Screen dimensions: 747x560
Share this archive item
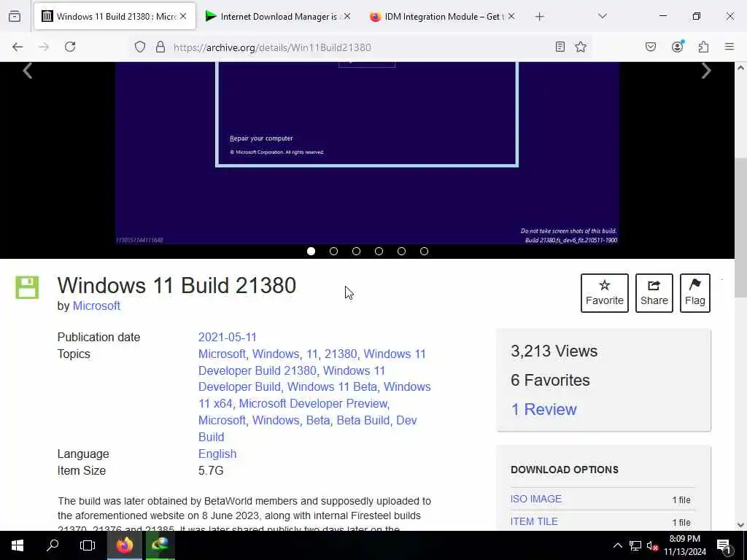click(x=654, y=293)
